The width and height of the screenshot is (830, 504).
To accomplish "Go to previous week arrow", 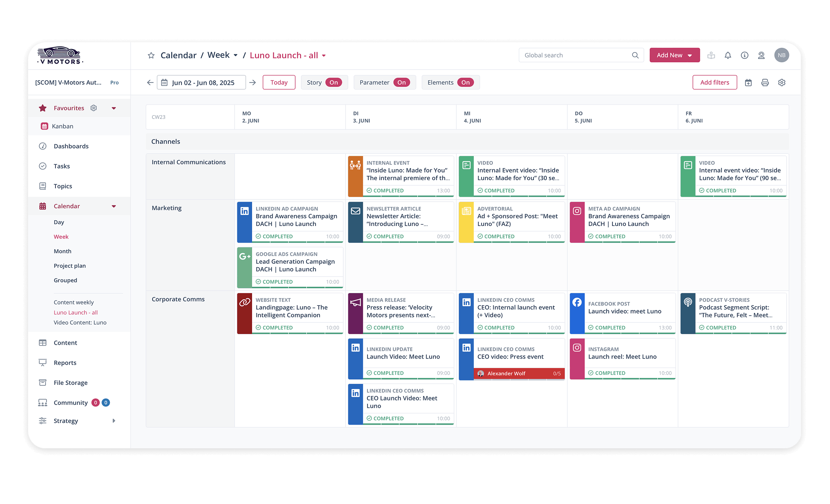I will tap(150, 82).
